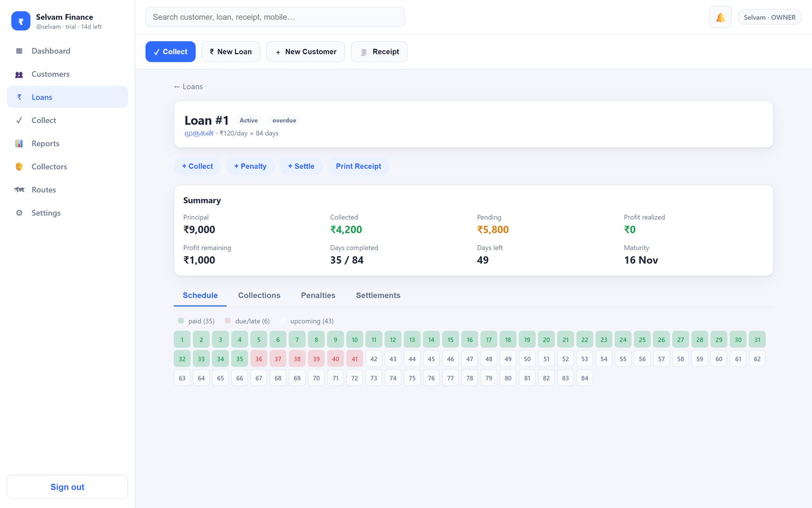Select overdue day 36 in schedule
Image resolution: width=812 pixels, height=508 pixels.
point(259,359)
